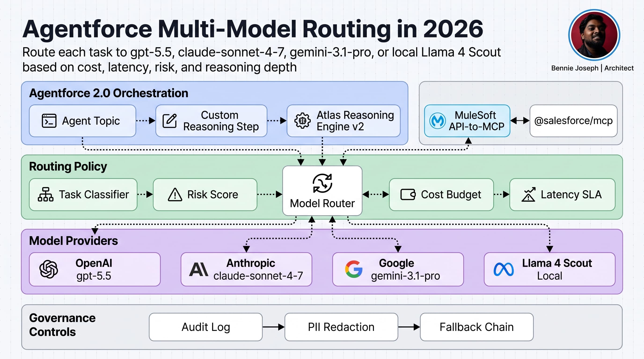Click the Latency SLA label
Screen dimensions: 644x359
click(x=571, y=194)
